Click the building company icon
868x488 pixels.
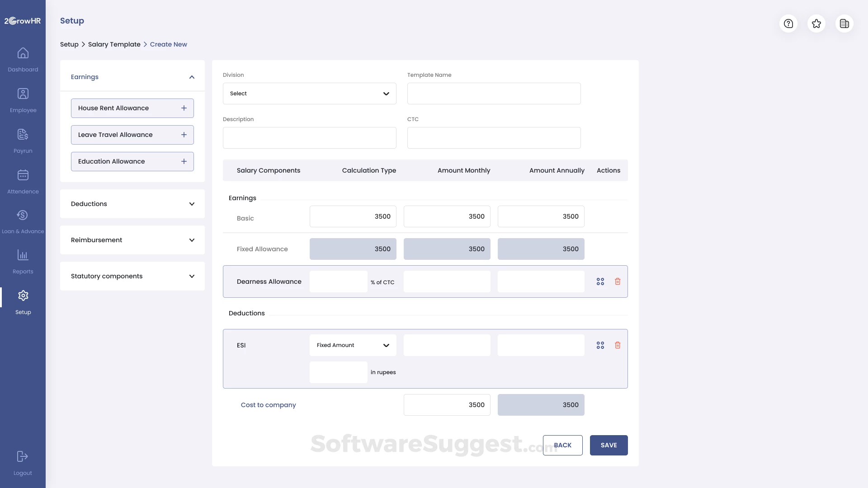pos(844,23)
